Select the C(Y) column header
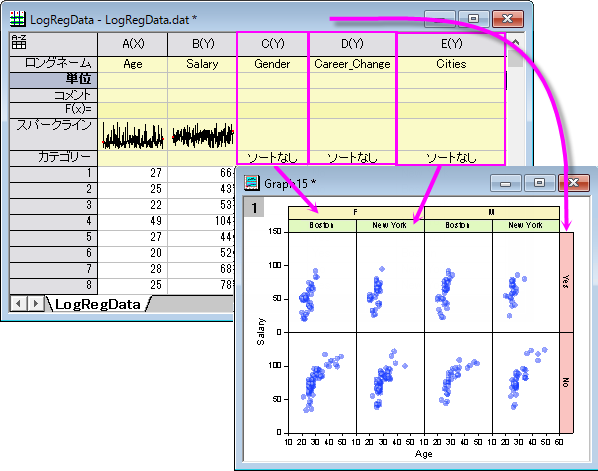The height and width of the screenshot is (471, 598). coord(272,44)
